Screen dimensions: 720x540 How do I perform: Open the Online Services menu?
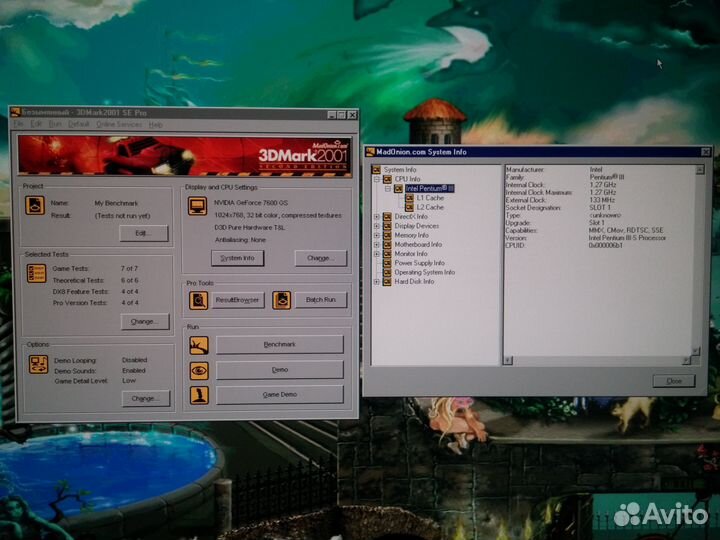pos(119,125)
